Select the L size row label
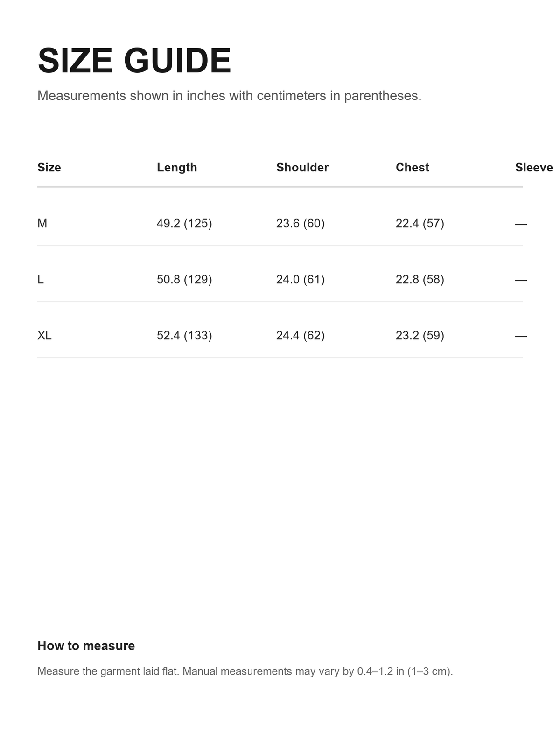The height and width of the screenshot is (747, 560). tap(41, 279)
